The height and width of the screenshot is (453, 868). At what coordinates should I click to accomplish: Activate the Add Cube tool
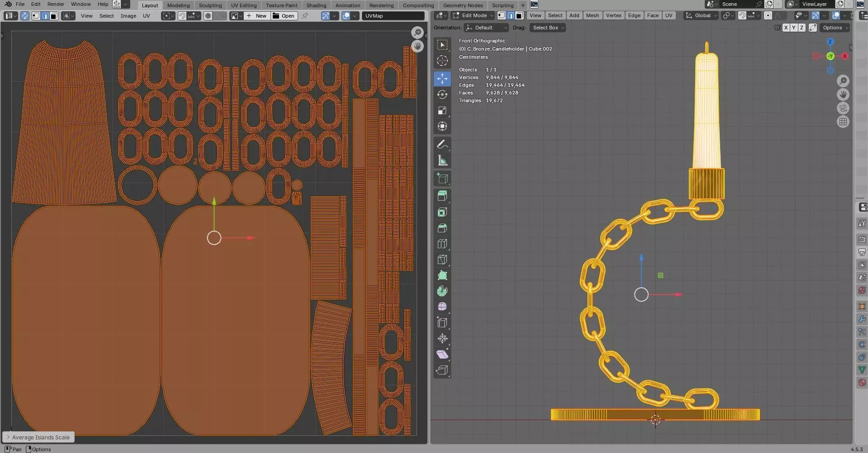tap(442, 179)
